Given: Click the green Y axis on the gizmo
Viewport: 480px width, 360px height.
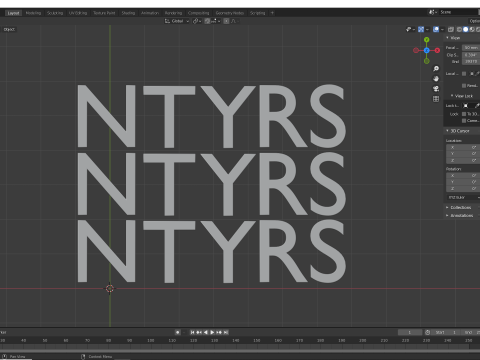Looking at the screenshot, I should click(427, 40).
